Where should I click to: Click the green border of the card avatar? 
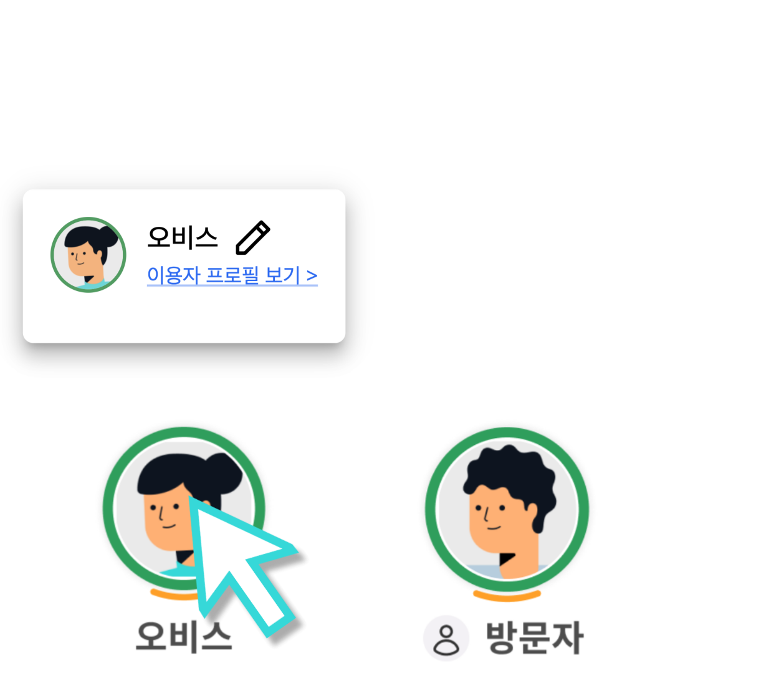point(52,254)
